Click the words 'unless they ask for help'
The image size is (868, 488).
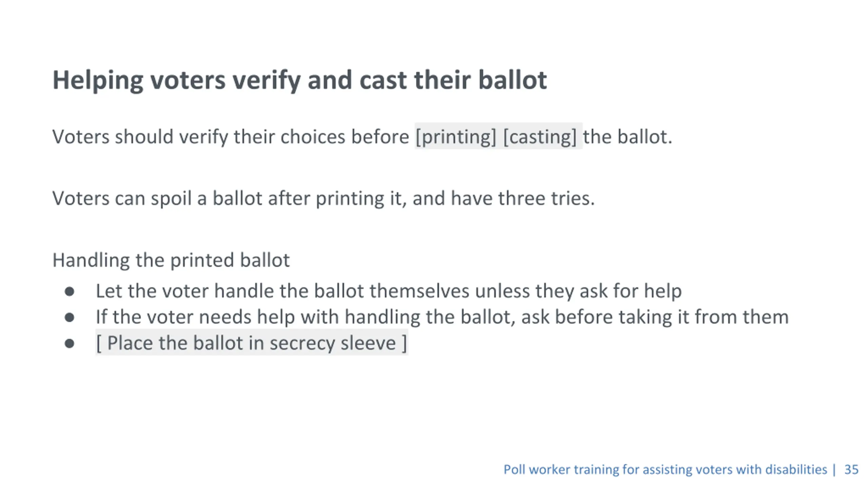(578, 291)
